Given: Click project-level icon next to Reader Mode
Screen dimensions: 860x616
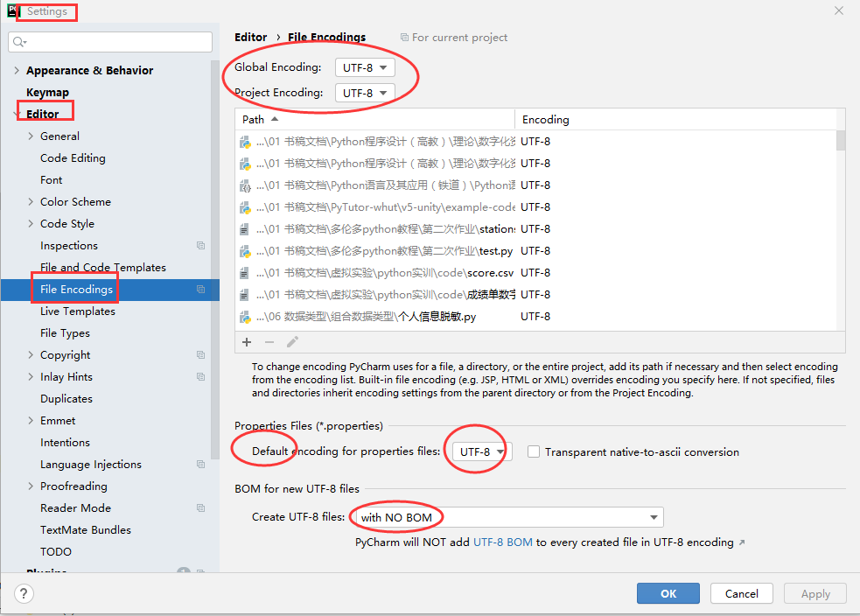Looking at the screenshot, I should tap(200, 508).
